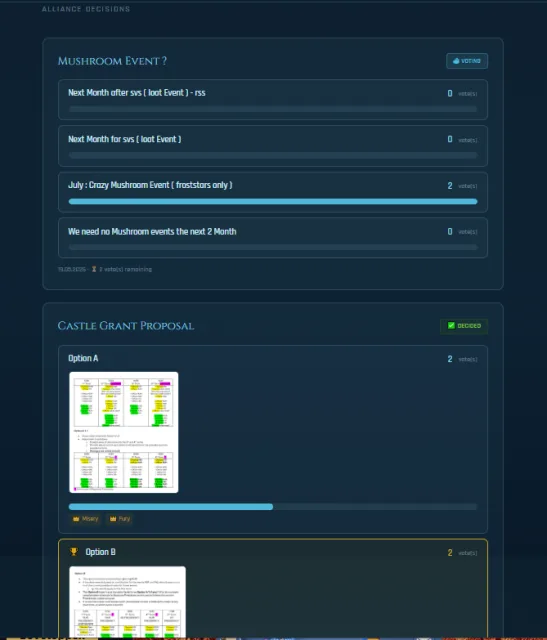Viewport: 547px width, 640px height.
Task: Click July Crazy Mushroom Event progress bar
Action: pyautogui.click(x=273, y=201)
